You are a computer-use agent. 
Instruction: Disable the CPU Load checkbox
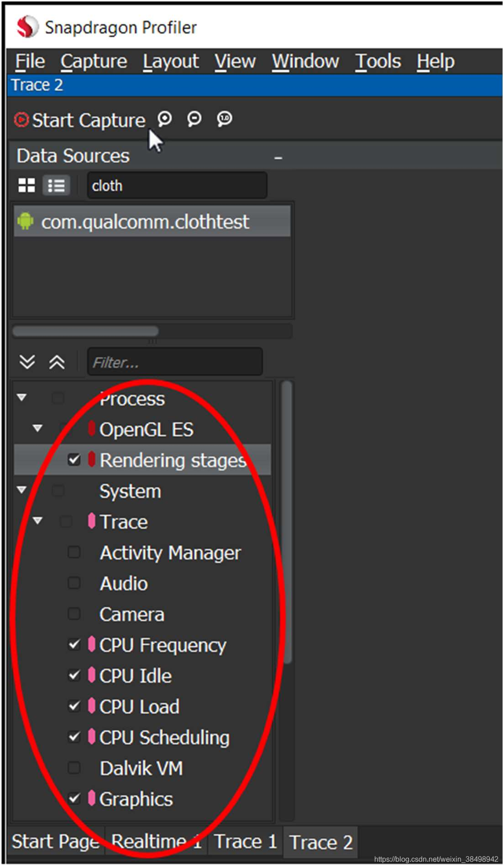pyautogui.click(x=74, y=706)
